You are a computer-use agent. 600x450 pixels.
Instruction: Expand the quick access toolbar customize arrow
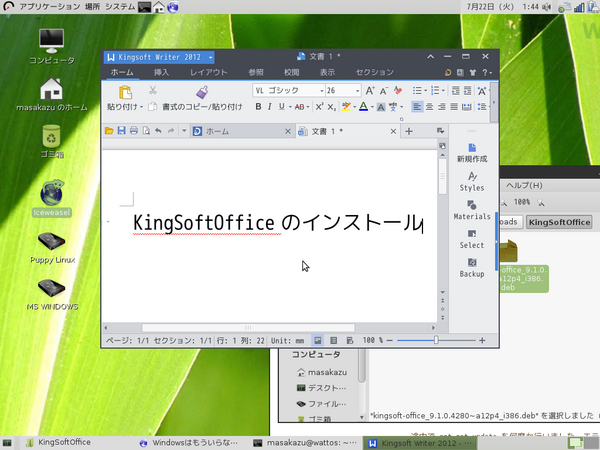pos(184,131)
